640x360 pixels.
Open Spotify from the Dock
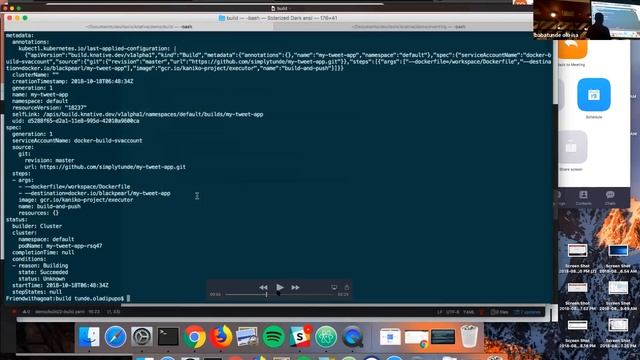tap(273, 337)
